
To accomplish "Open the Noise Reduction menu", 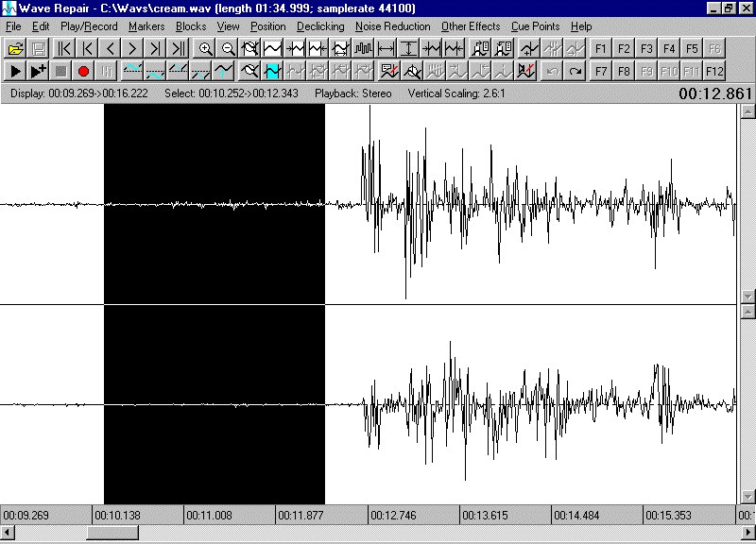I will [x=392, y=26].
